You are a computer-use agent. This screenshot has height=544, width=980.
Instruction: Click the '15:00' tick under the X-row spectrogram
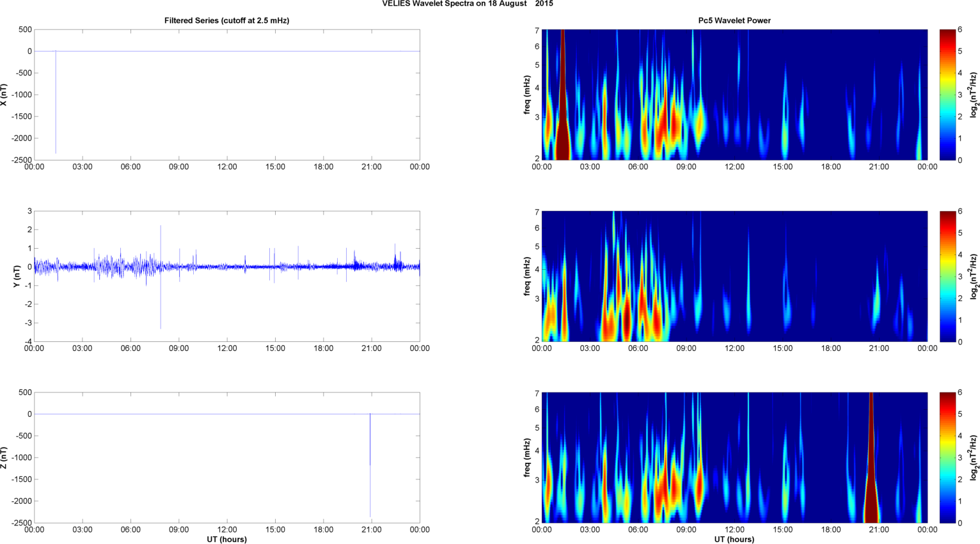pos(783,167)
